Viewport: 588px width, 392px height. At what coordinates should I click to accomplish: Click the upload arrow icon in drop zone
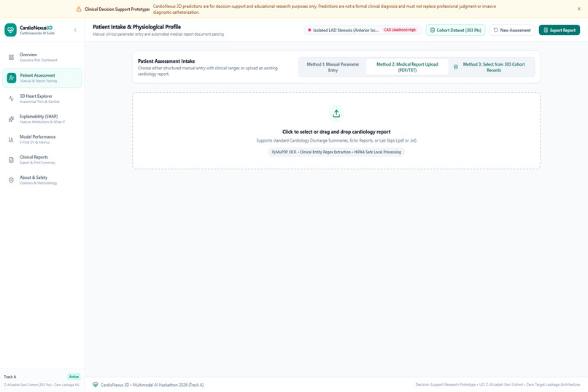click(x=336, y=114)
